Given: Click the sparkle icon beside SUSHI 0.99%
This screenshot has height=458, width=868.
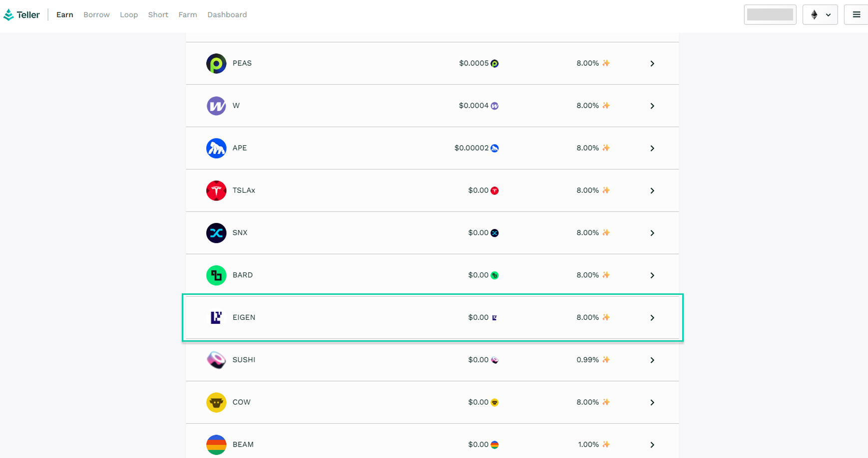Looking at the screenshot, I should (x=606, y=360).
